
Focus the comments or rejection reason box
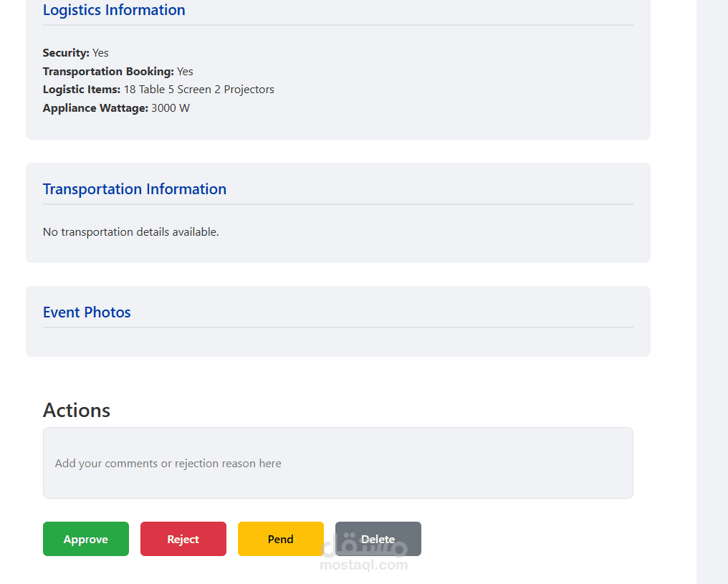tap(338, 463)
